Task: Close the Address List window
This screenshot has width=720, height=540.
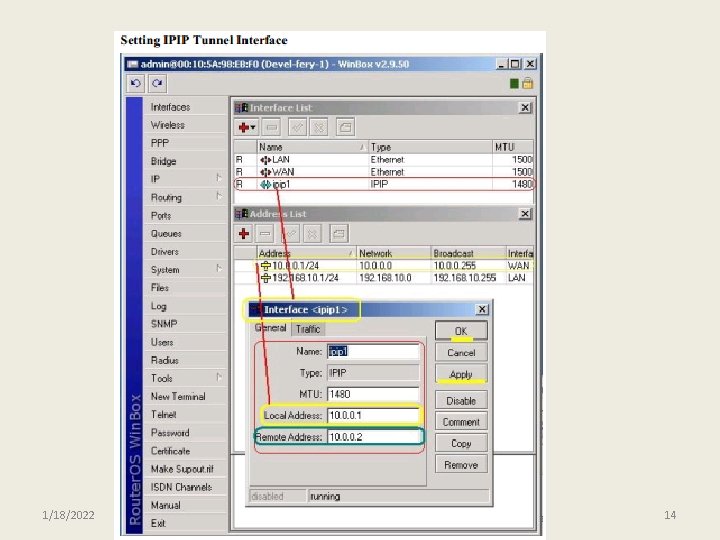Action: tap(525, 214)
